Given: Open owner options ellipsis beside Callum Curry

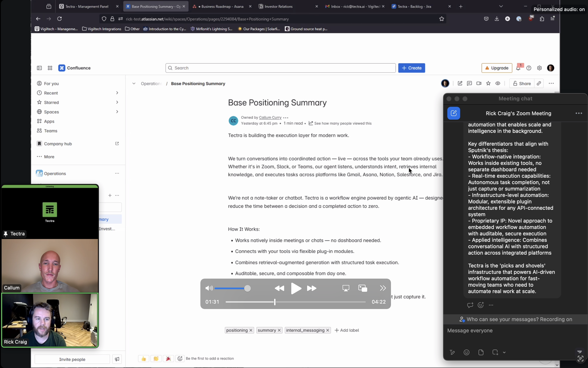Looking at the screenshot, I should click(x=286, y=118).
